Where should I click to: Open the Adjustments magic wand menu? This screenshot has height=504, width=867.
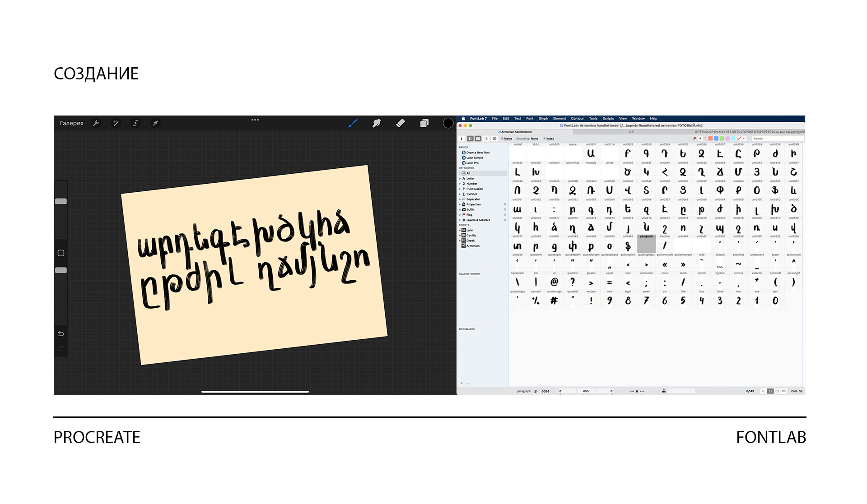coord(116,123)
